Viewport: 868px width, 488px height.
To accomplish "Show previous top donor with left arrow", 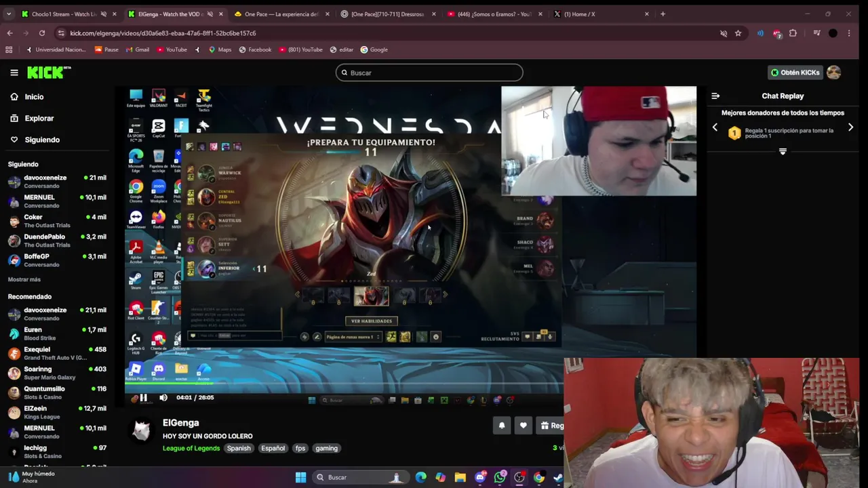I will [715, 127].
